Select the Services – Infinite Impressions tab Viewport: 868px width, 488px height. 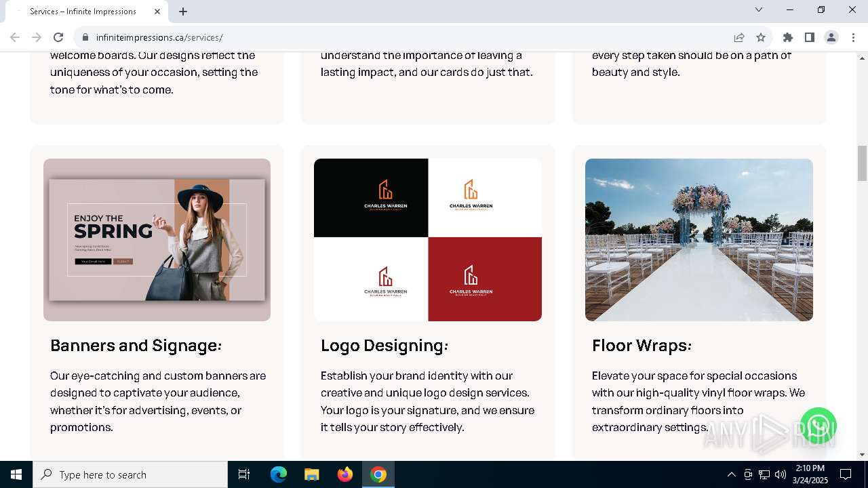coord(87,12)
